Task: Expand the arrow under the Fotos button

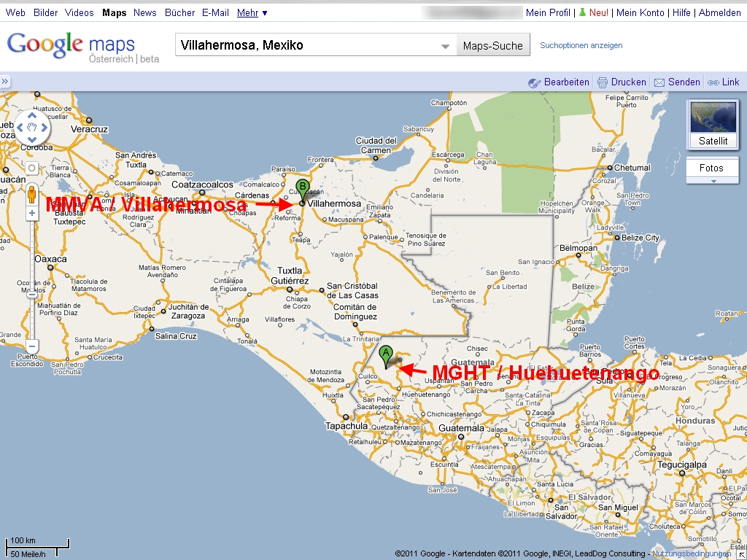Action: [x=713, y=181]
